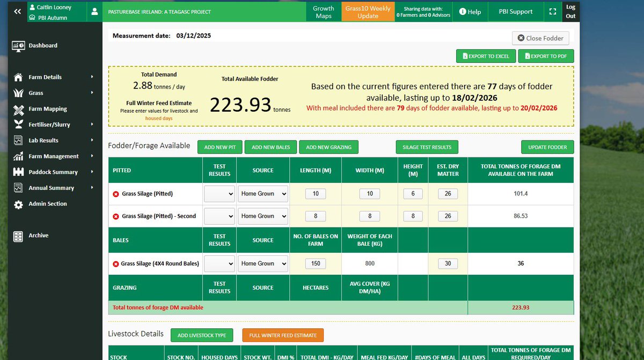644x360 pixels.
Task: Open the user profile icon
Action: (x=94, y=11)
